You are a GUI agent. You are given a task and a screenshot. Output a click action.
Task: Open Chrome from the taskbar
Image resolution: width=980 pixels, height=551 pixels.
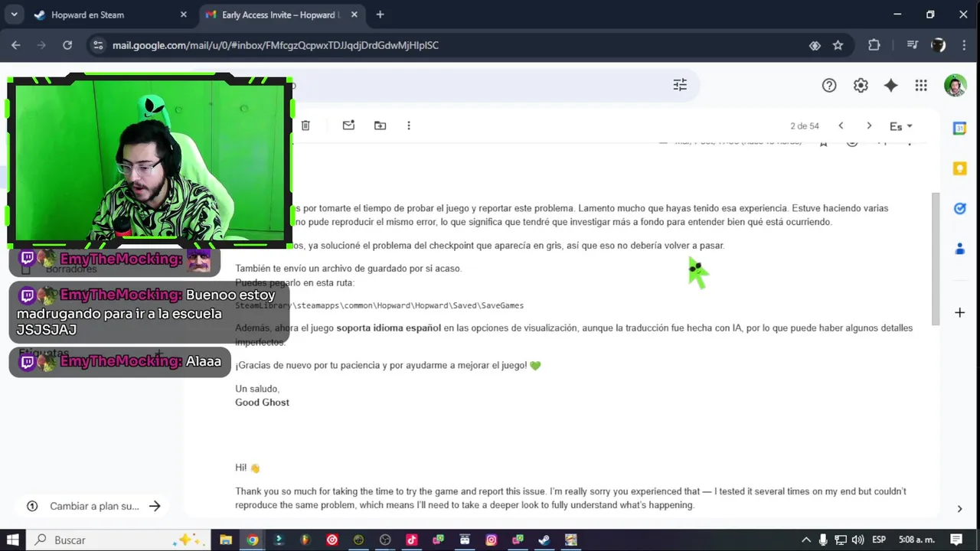click(x=252, y=540)
